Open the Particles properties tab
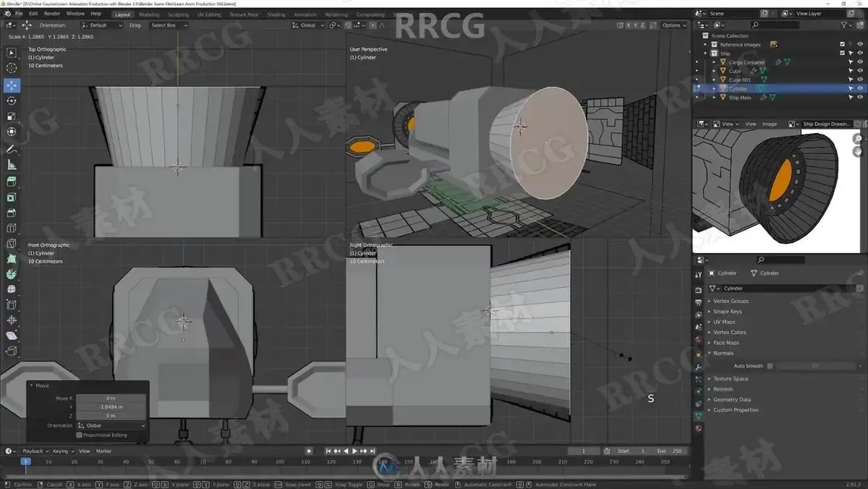The height and width of the screenshot is (489, 868). point(699,380)
